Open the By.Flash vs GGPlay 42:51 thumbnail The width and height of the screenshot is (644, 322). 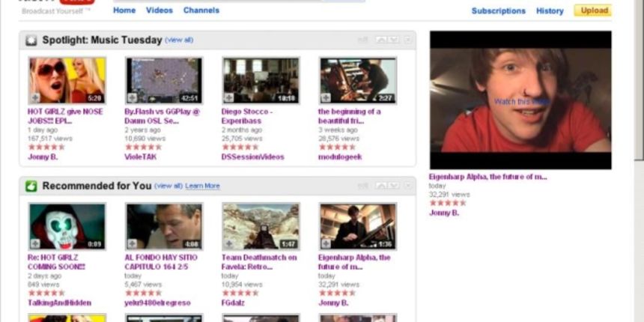pos(164,80)
